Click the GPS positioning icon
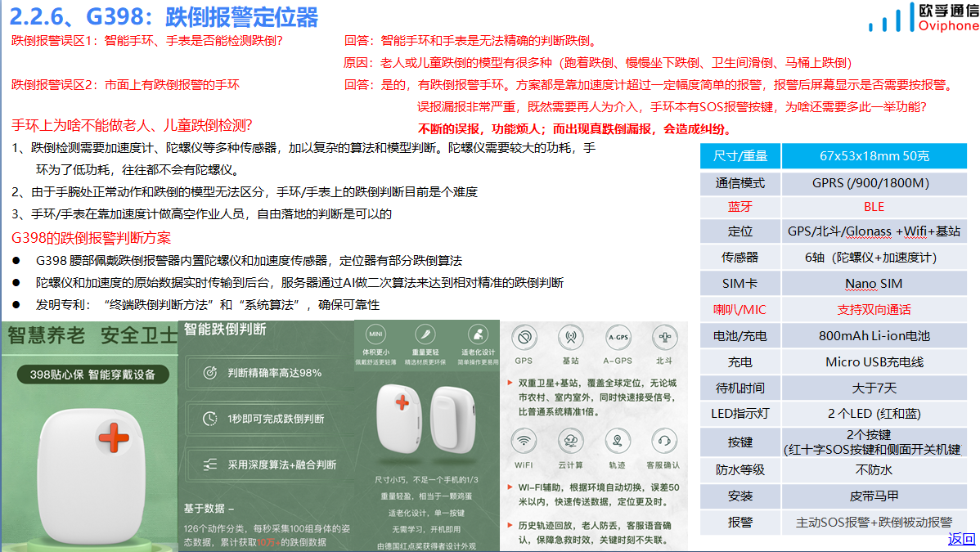This screenshot has width=980, height=552. (524, 338)
